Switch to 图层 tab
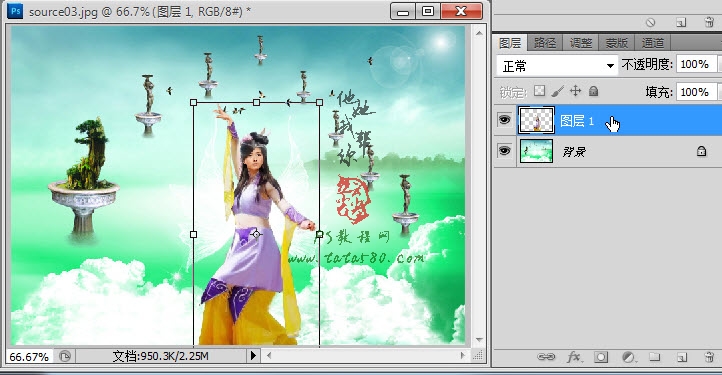Image resolution: width=722 pixels, height=375 pixels. 510,43
